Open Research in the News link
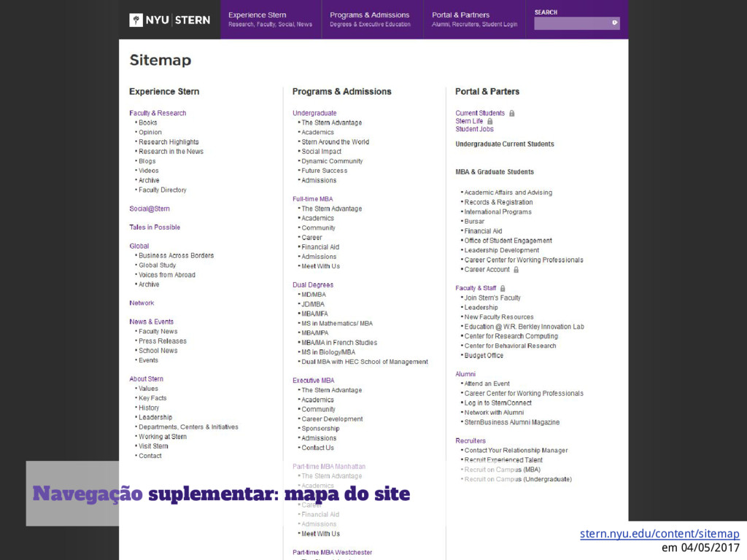 (171, 152)
